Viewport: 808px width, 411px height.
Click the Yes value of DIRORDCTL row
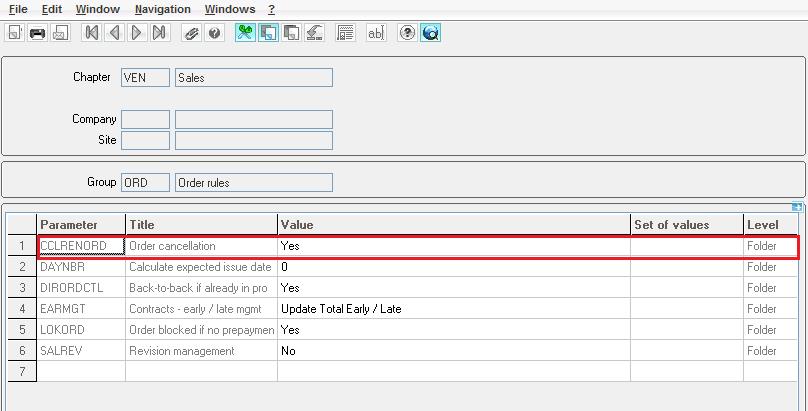(x=454, y=288)
